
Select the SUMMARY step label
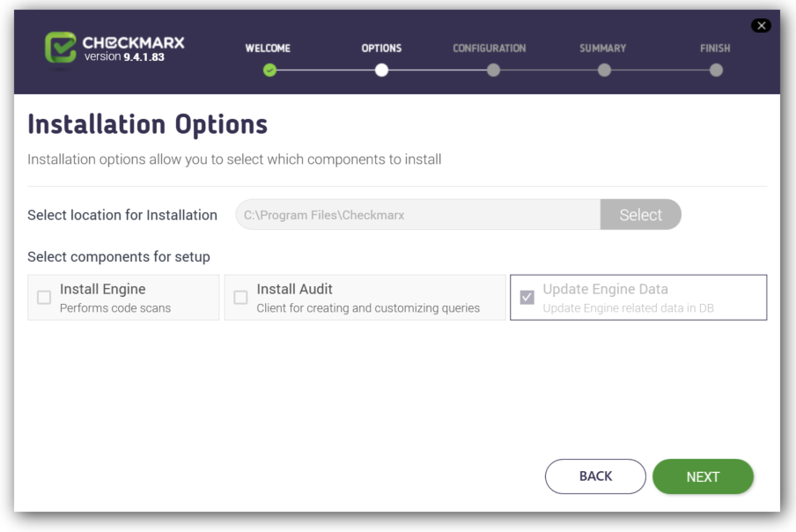[603, 48]
